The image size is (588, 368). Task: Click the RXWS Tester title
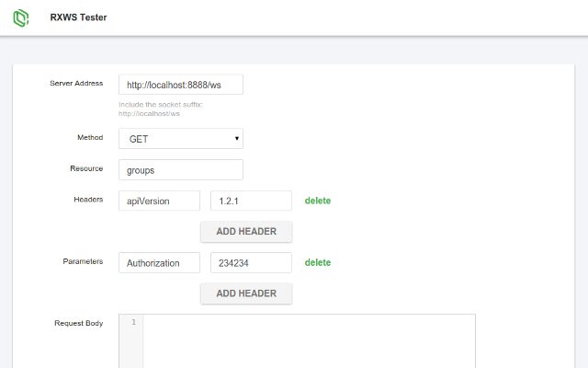(78, 17)
